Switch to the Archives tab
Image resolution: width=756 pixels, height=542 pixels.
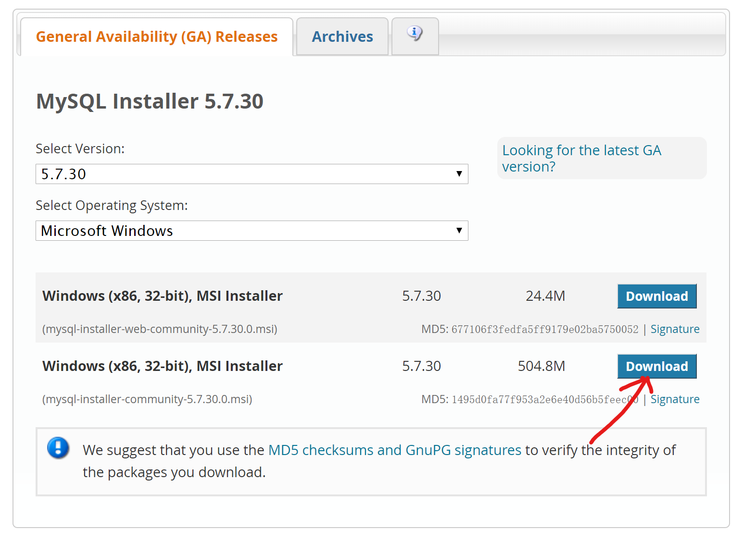click(342, 37)
